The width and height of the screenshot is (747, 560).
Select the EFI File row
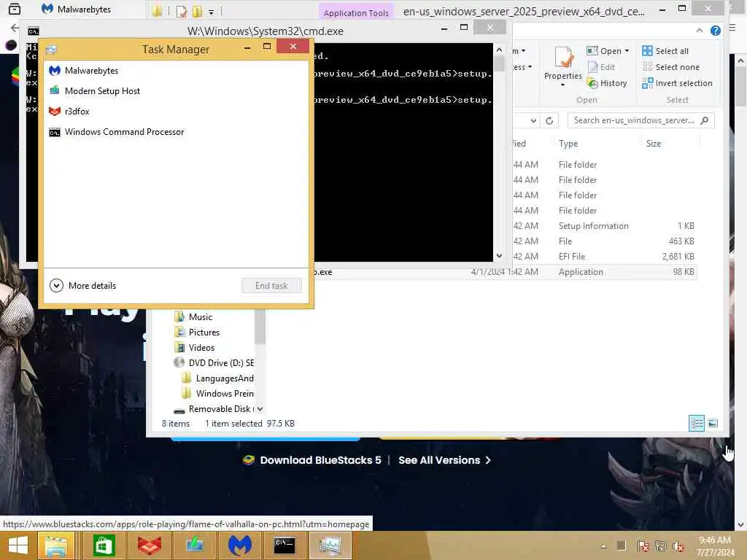tap(505, 256)
